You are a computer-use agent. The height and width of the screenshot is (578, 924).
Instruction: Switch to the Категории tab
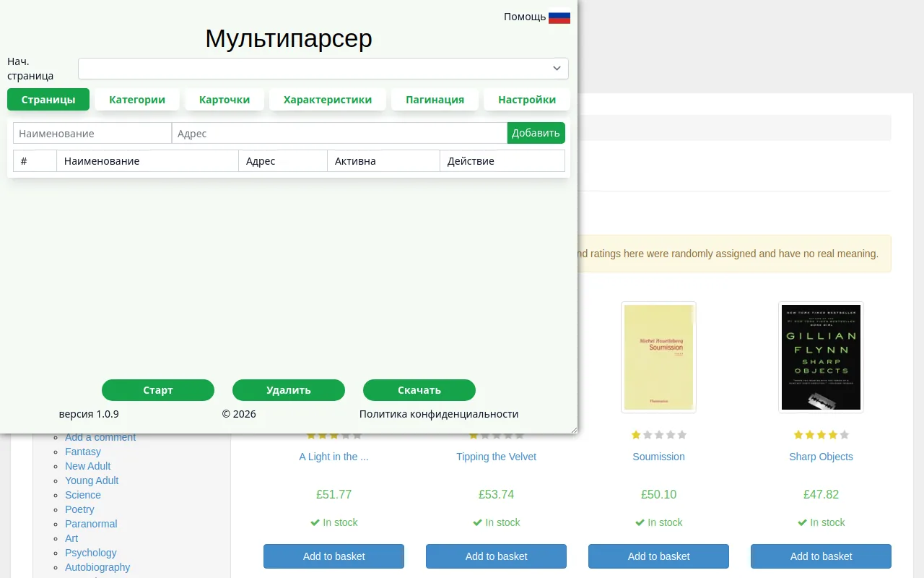pyautogui.click(x=137, y=100)
